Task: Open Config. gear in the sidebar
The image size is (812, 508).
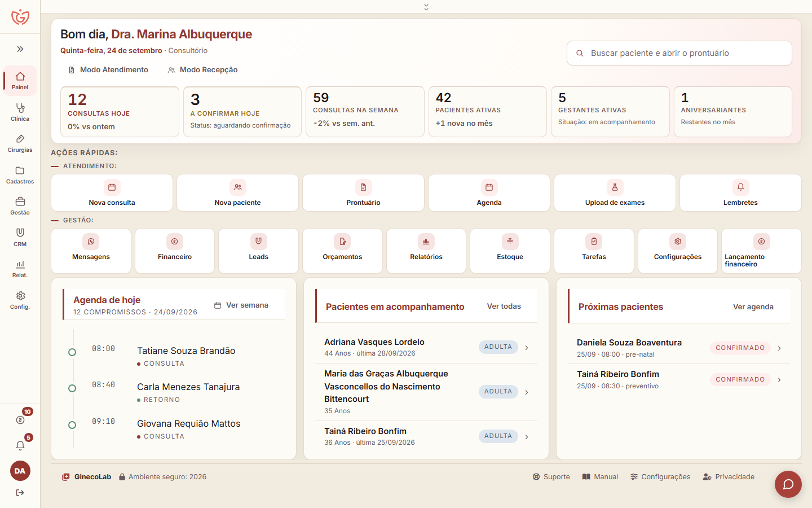Action: (x=20, y=300)
